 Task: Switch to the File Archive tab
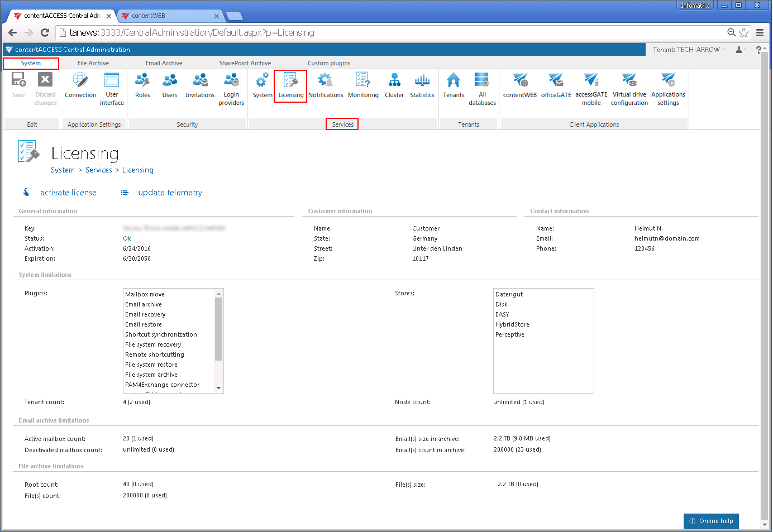coord(93,63)
